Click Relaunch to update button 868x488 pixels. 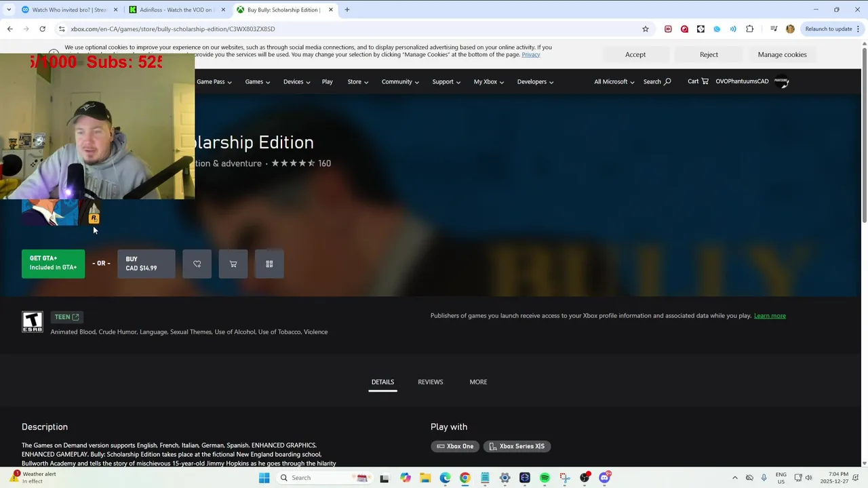[x=829, y=29]
